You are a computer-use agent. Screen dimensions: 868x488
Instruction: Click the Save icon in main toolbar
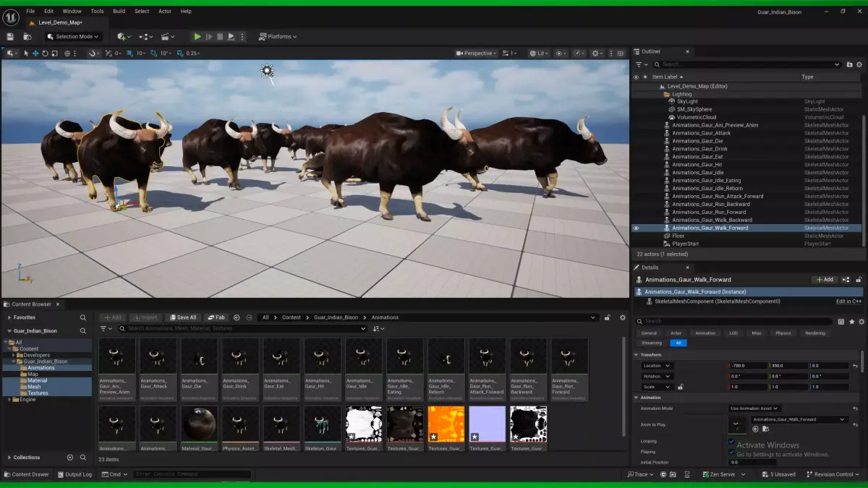[10, 36]
